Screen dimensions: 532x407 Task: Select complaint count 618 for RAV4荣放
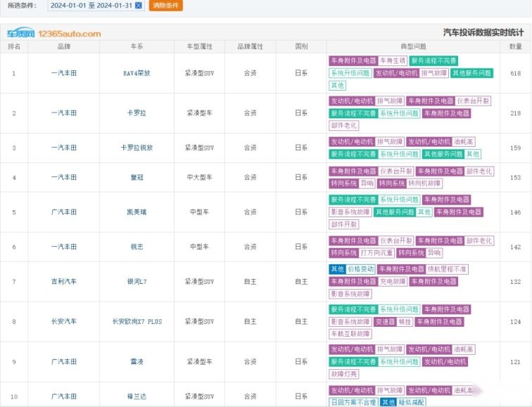coord(515,73)
